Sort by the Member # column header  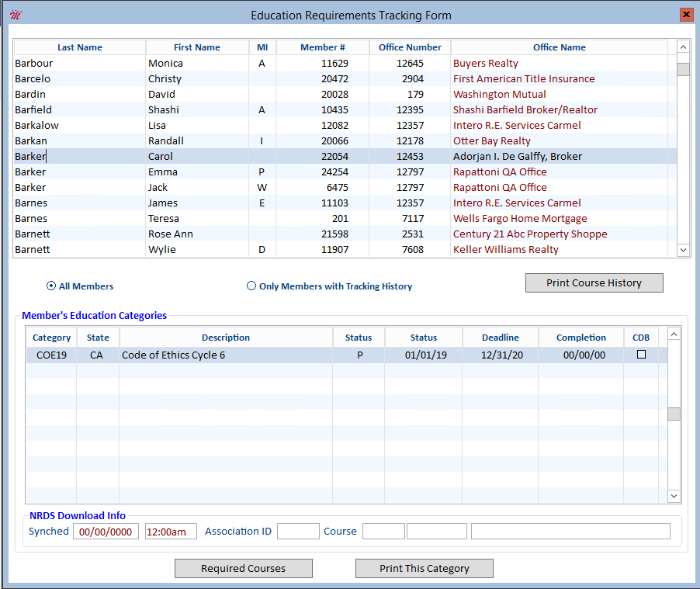pos(322,47)
